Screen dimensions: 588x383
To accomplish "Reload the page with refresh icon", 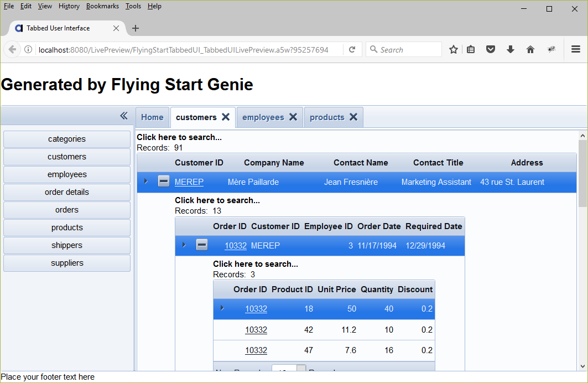I will (352, 49).
